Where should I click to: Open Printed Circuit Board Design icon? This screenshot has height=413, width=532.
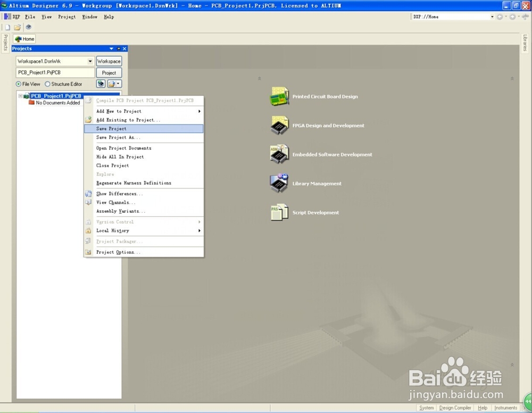[279, 96]
